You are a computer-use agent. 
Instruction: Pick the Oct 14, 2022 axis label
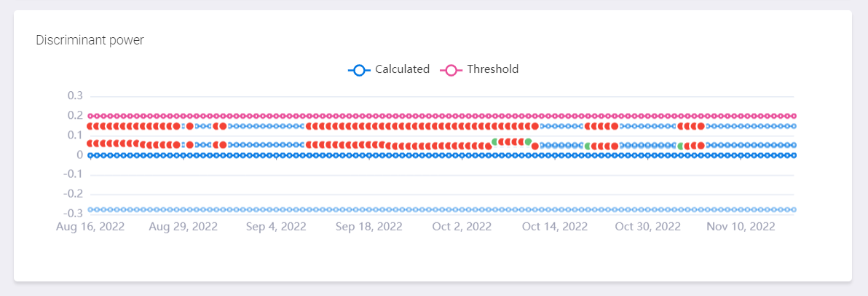point(555,227)
